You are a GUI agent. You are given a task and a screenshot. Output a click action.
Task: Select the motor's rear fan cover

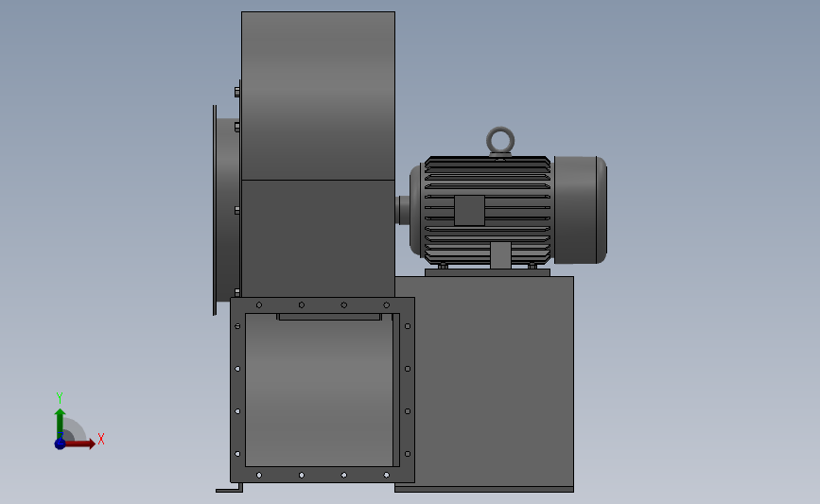(581, 210)
